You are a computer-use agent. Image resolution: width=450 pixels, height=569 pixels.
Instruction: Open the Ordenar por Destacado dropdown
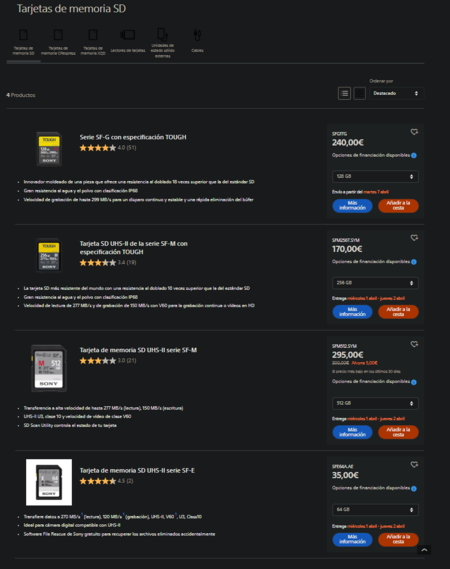click(x=396, y=94)
